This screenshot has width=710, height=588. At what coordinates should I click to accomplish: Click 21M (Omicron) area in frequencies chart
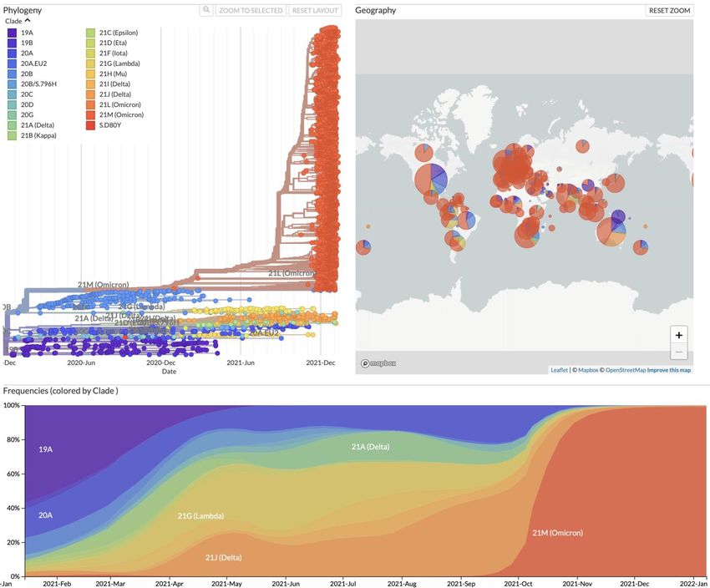click(556, 532)
